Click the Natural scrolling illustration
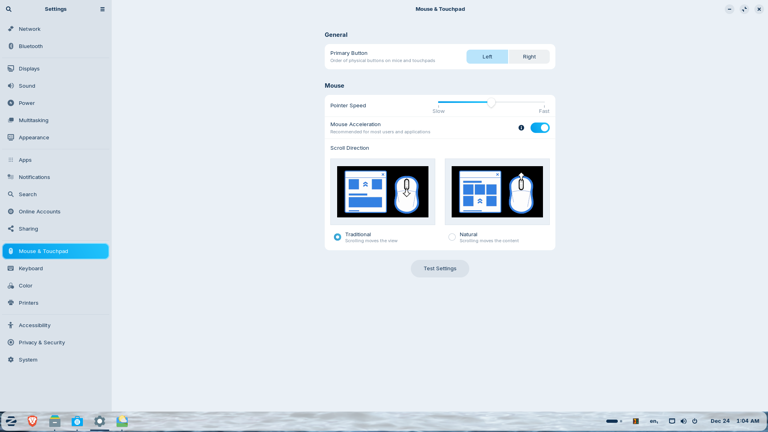 coord(497,192)
